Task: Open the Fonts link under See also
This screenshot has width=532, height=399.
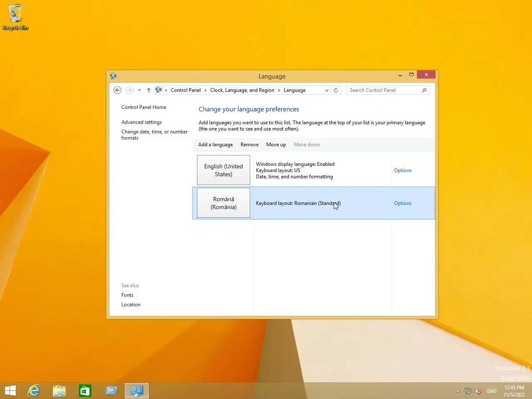Action: click(x=127, y=295)
